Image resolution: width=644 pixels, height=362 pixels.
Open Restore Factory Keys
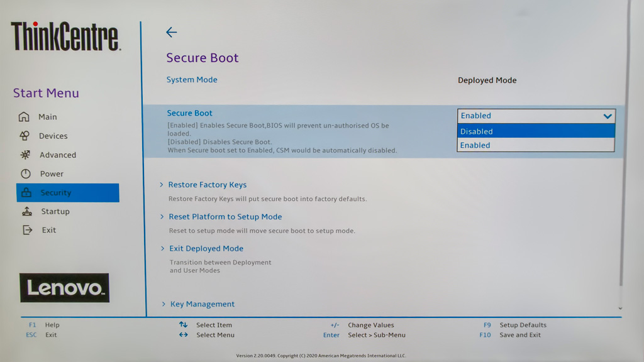click(208, 185)
